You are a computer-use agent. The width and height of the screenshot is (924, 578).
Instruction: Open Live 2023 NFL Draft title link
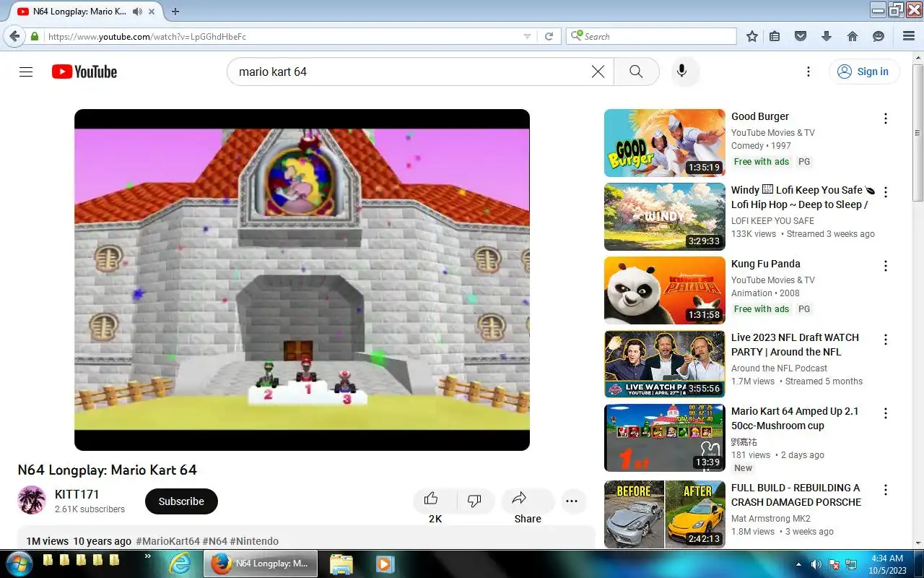point(795,345)
